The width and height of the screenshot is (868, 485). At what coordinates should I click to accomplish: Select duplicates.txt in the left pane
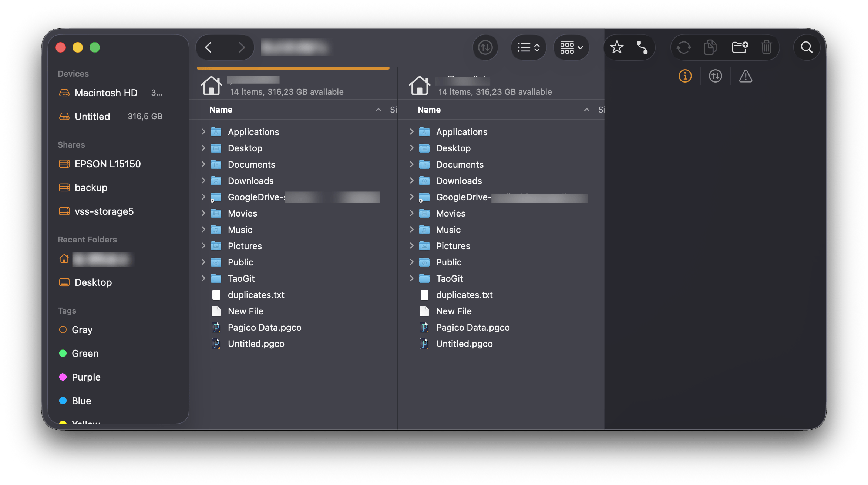point(256,295)
